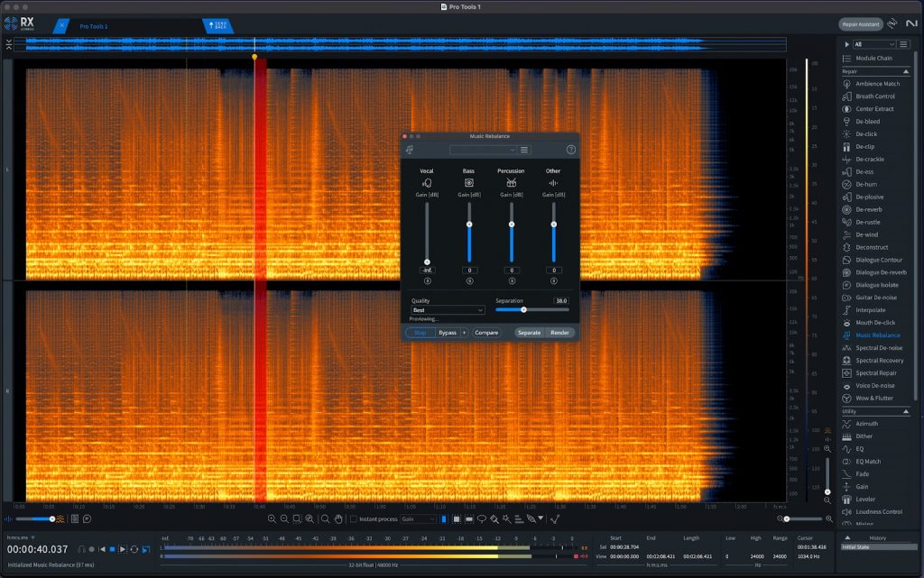Click the Compare button in Music Rebalance

[x=485, y=332]
